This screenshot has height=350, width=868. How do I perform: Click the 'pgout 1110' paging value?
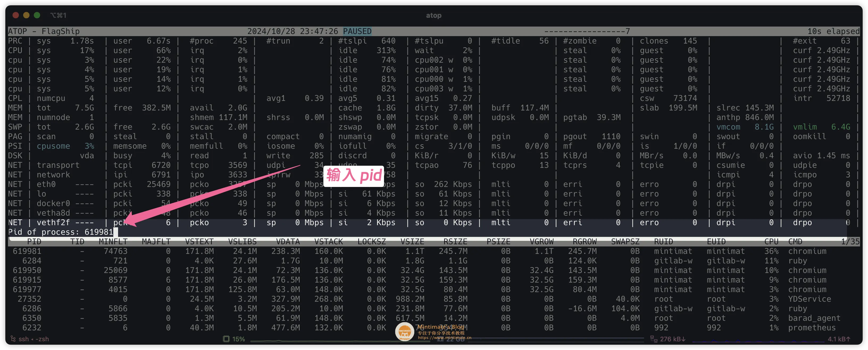click(592, 137)
